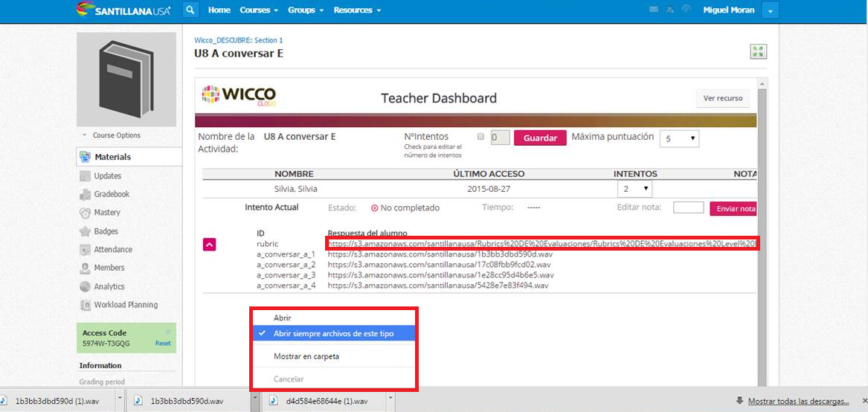
Task: Click audio icon of d4d584e68644e (1).wav download
Action: point(273,401)
